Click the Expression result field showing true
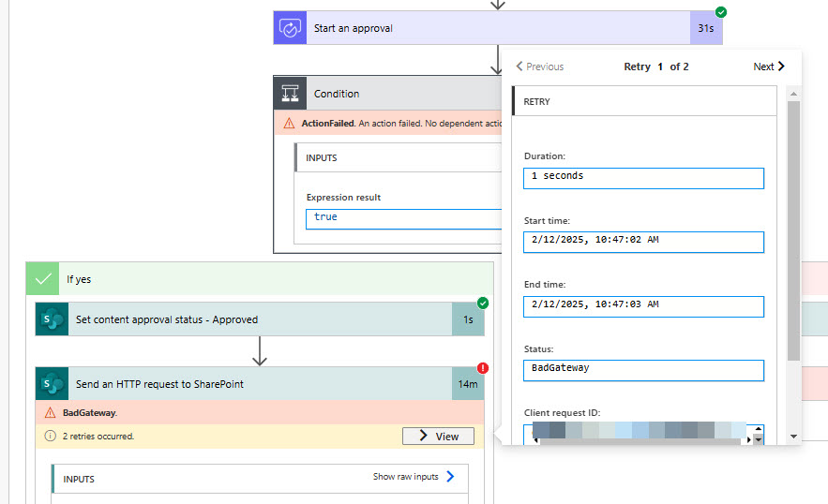This screenshot has height=504, width=828. coord(403,219)
